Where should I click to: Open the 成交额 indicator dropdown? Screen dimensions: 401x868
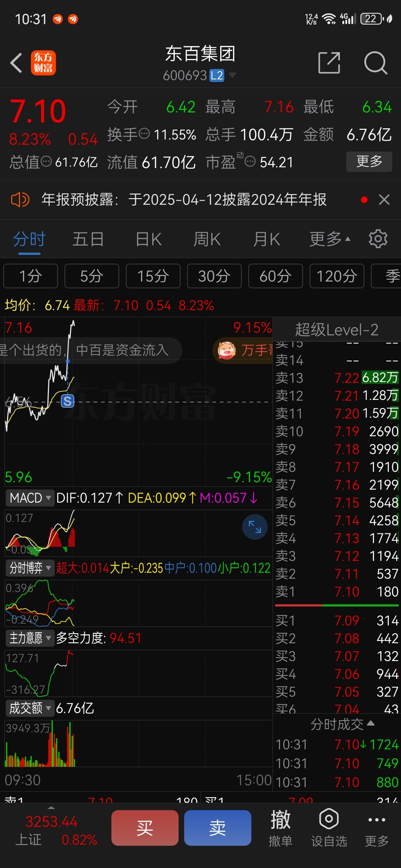(x=30, y=708)
